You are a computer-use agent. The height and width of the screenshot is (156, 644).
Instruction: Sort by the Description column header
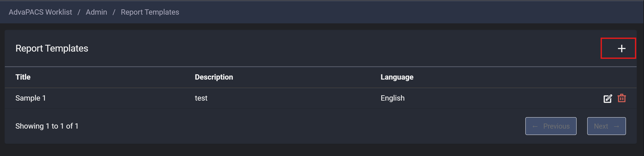click(214, 77)
